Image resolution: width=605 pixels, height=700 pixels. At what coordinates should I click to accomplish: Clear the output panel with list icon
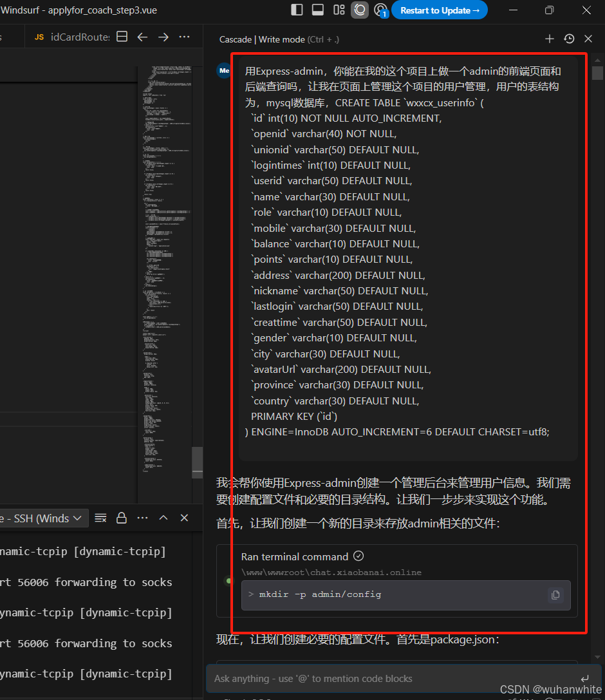coord(100,518)
